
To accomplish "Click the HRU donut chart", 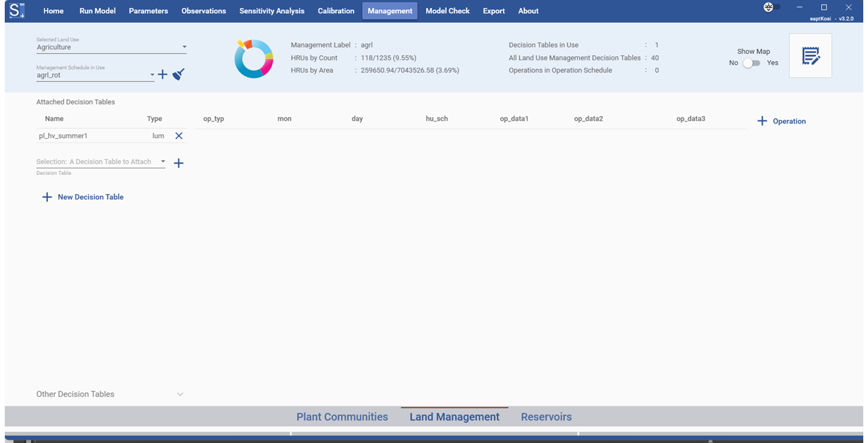I will [x=254, y=59].
